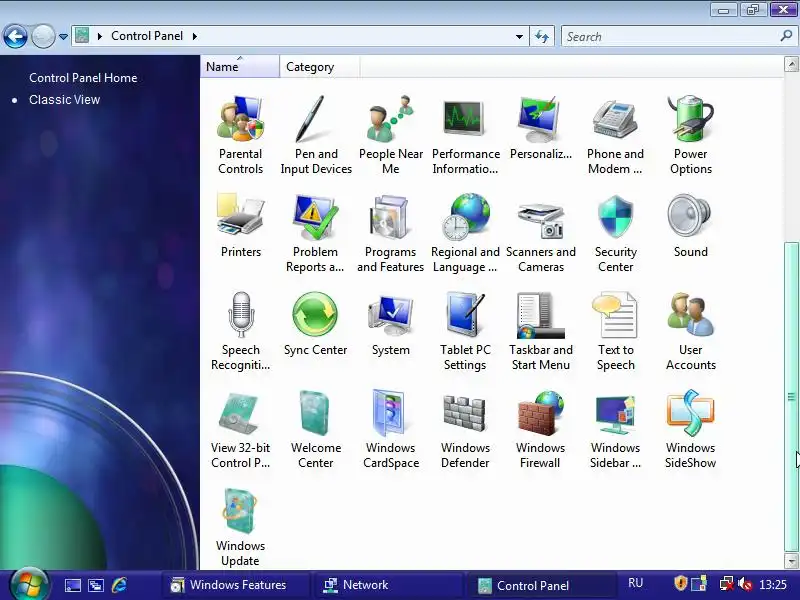This screenshot has height=600, width=800.
Task: Open Programs and Features
Action: (x=390, y=233)
